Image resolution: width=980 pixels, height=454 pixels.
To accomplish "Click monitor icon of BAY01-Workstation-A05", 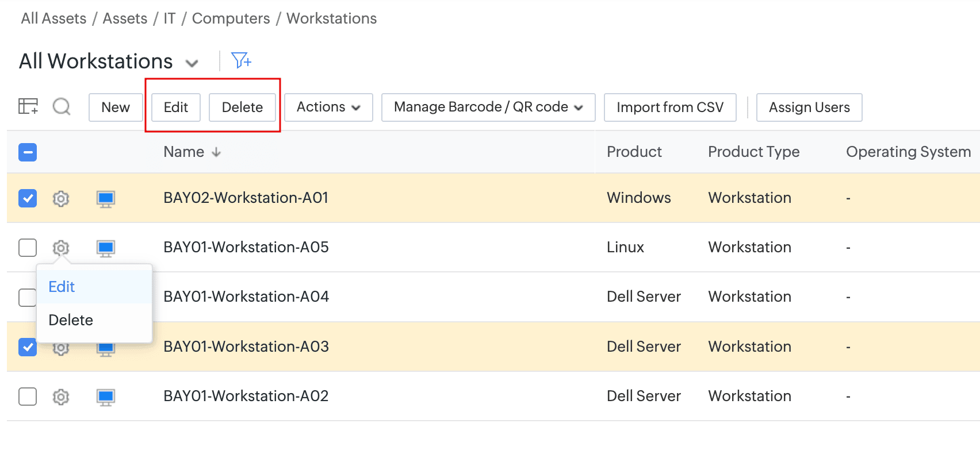I will pos(106,248).
